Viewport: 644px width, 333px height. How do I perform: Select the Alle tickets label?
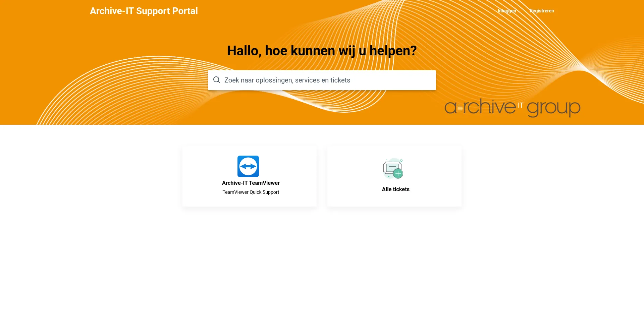tap(396, 189)
